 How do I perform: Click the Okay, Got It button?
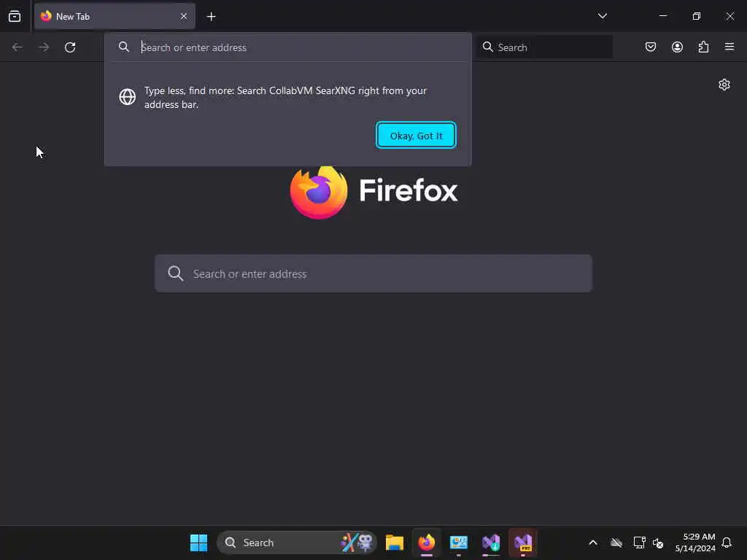click(416, 135)
